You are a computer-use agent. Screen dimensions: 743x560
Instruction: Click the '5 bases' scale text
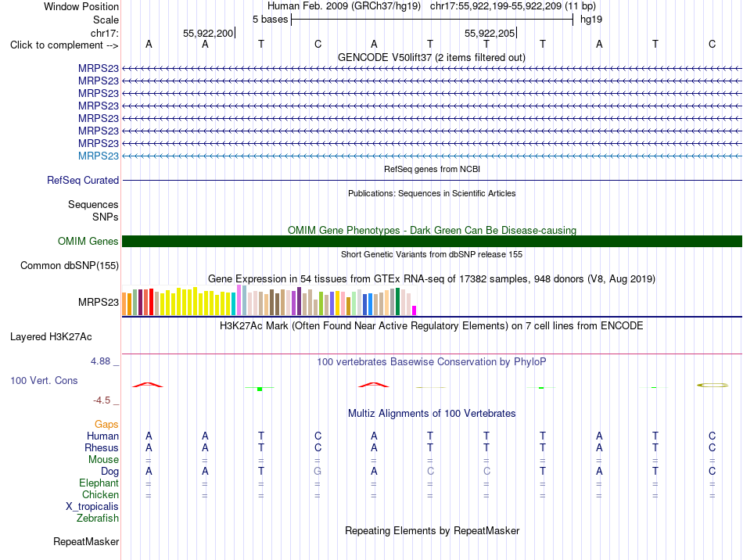point(270,20)
